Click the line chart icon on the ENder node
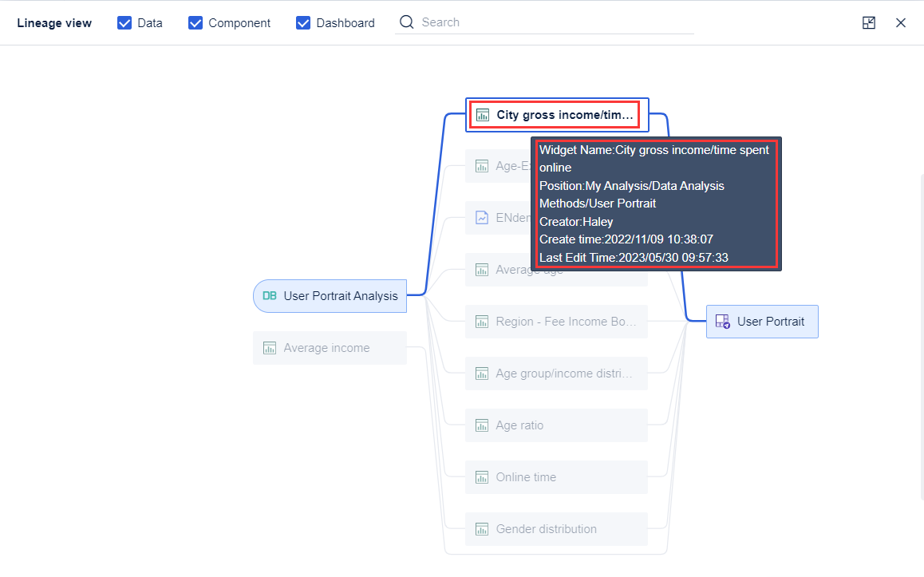The height and width of the screenshot is (577, 924). click(481, 217)
